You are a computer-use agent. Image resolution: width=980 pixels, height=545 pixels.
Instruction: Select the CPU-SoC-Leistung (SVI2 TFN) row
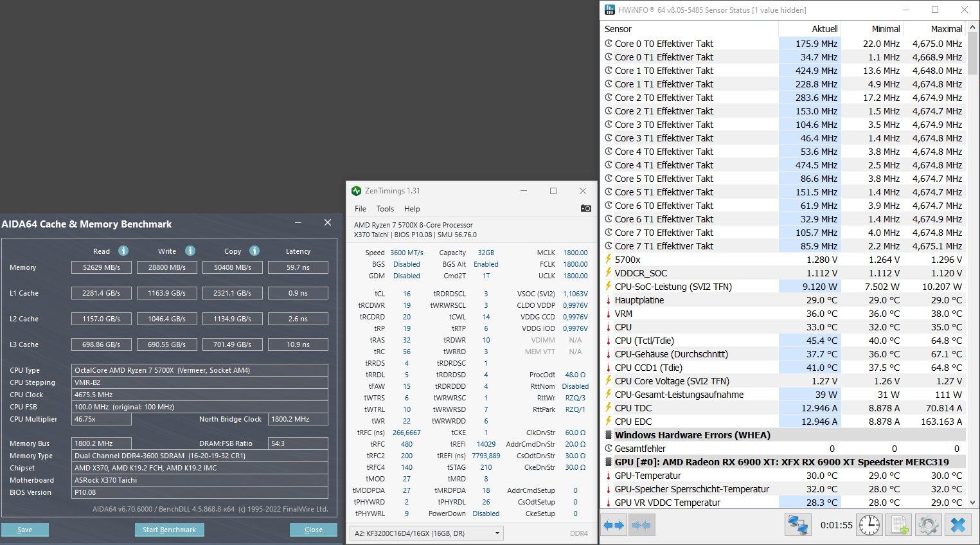pyautogui.click(x=784, y=287)
